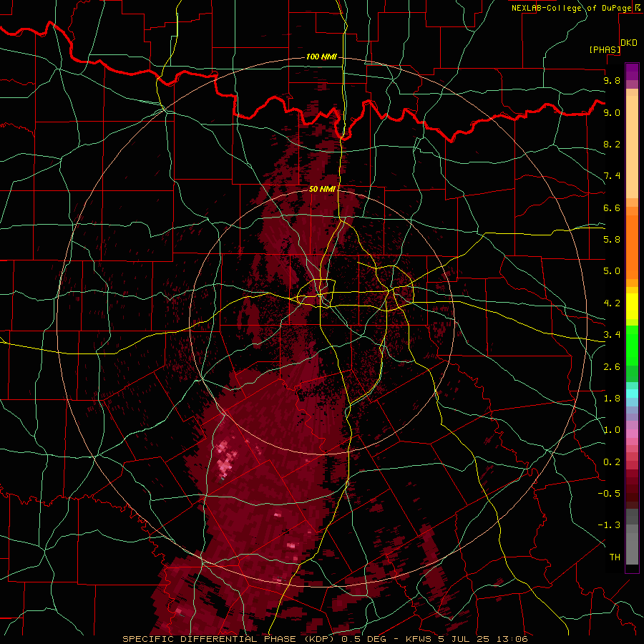
Task: Click the 5.0 value on the scale
Action: pyautogui.click(x=612, y=271)
